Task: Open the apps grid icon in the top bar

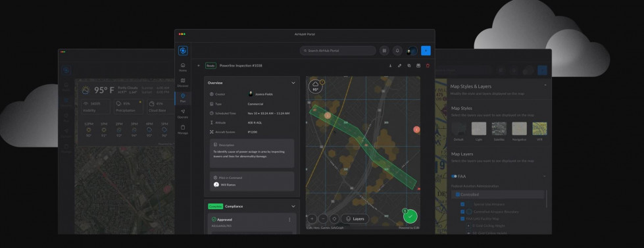Action: coord(384,51)
